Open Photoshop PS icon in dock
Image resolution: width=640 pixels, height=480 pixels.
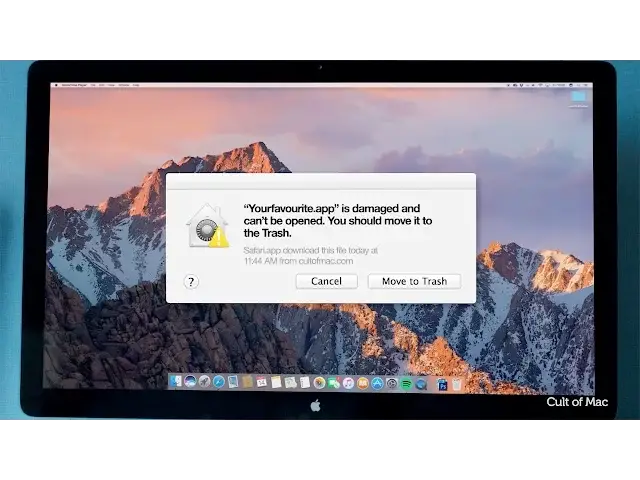(x=442, y=384)
